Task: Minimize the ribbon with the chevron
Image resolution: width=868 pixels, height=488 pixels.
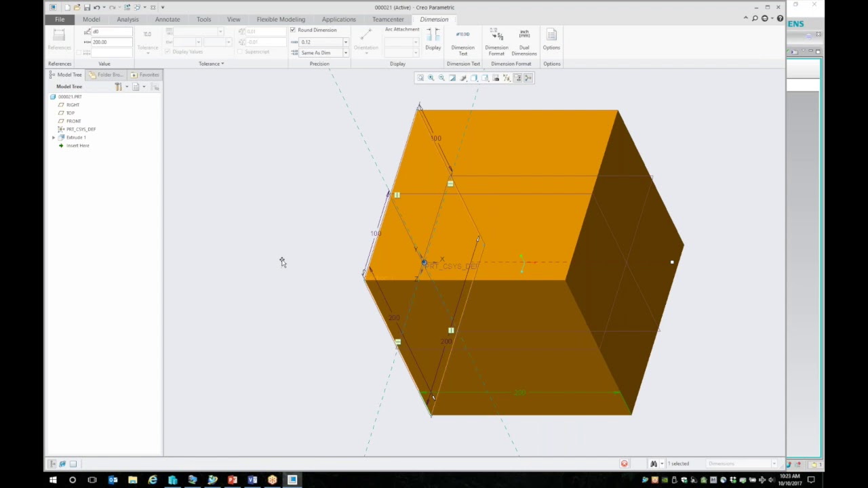Action: pos(745,18)
